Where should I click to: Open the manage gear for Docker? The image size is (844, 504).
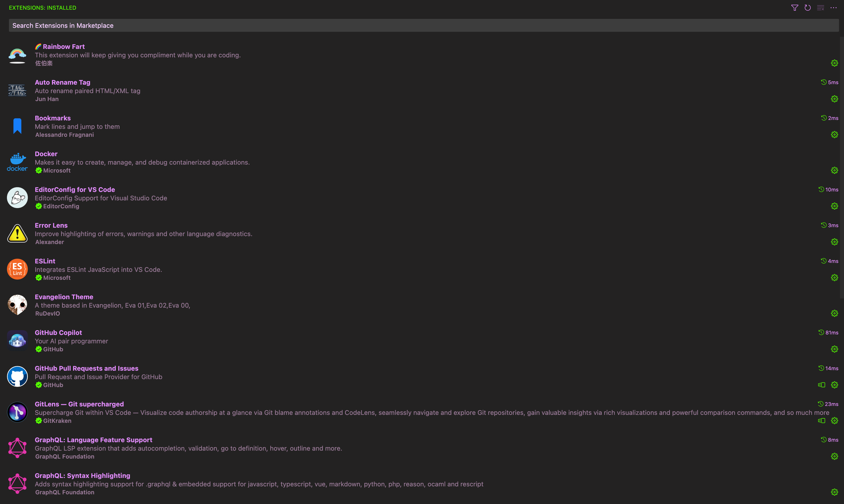(x=834, y=171)
